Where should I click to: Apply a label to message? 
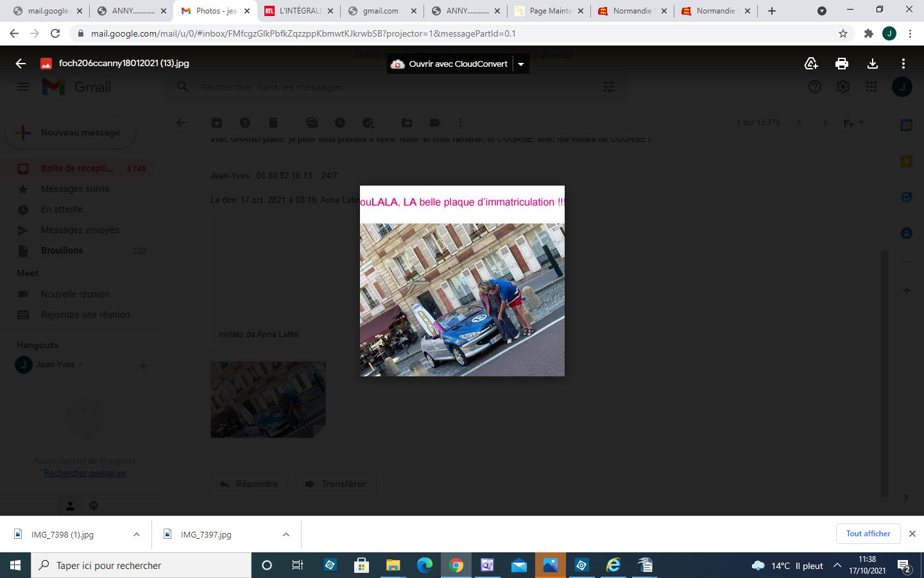click(x=435, y=123)
